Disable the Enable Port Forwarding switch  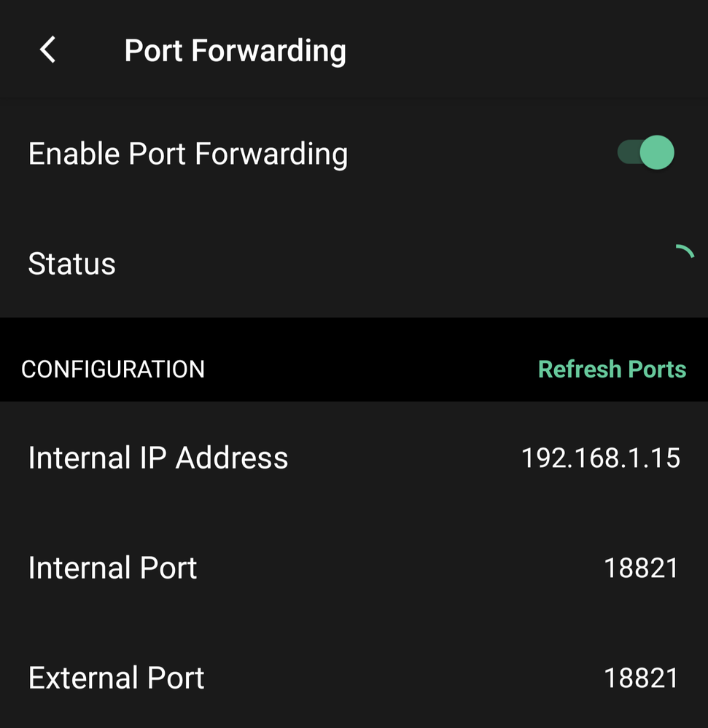point(646,153)
